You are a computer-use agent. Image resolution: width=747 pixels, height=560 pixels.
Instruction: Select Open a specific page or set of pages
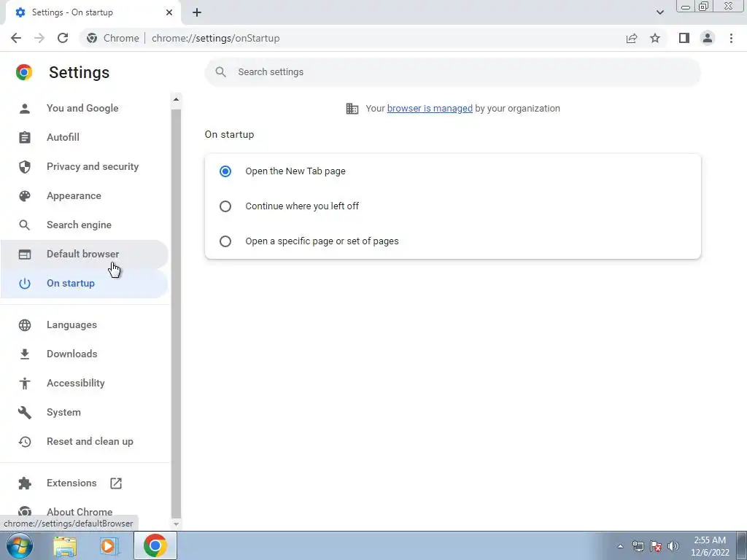click(x=225, y=241)
